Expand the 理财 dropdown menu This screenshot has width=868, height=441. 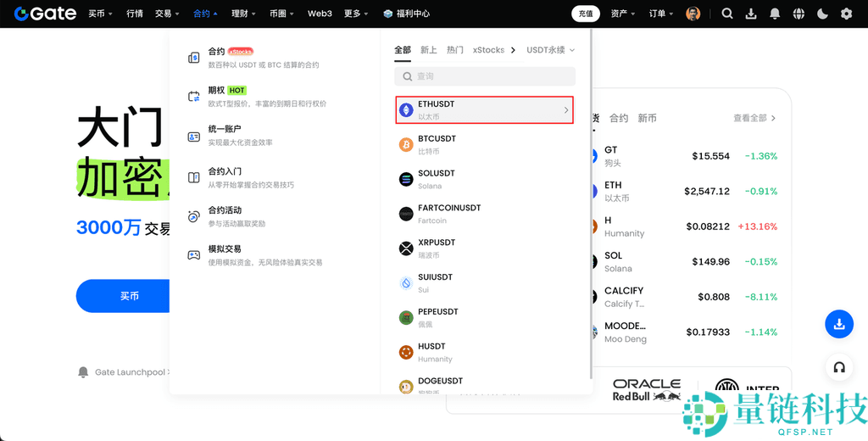243,14
